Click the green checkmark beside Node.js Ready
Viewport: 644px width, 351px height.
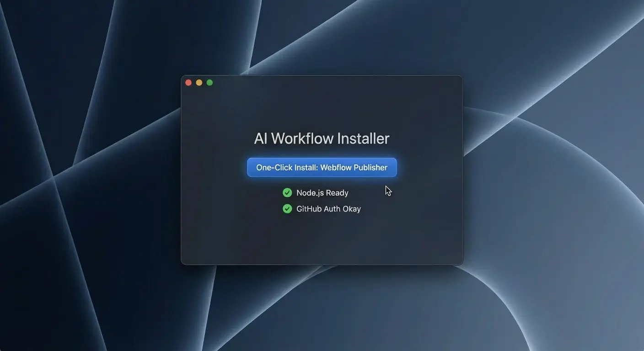(287, 192)
